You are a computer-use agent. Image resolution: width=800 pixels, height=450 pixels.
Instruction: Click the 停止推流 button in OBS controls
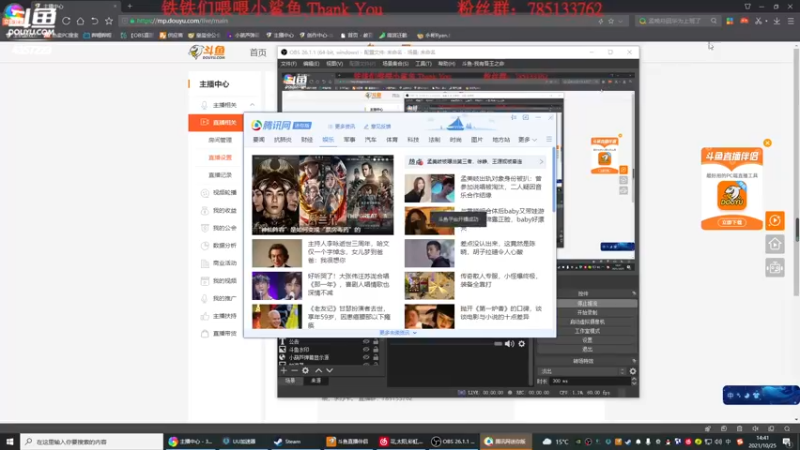point(587,303)
